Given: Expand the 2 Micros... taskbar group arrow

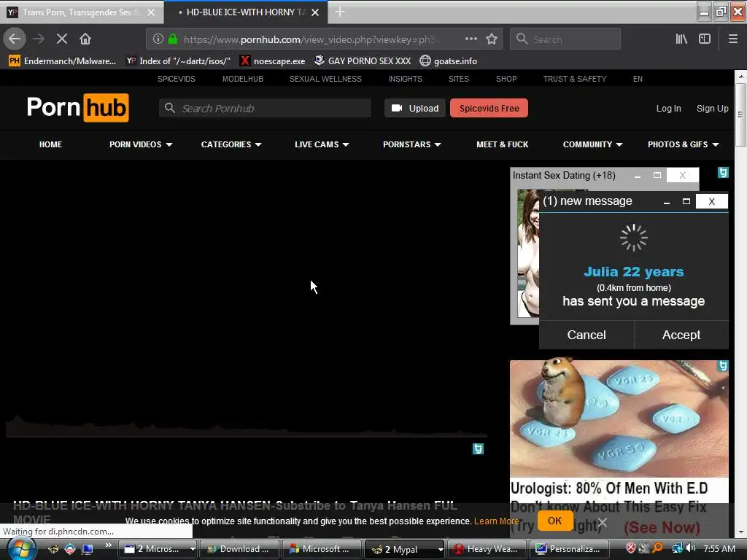Looking at the screenshot, I should point(193,549).
